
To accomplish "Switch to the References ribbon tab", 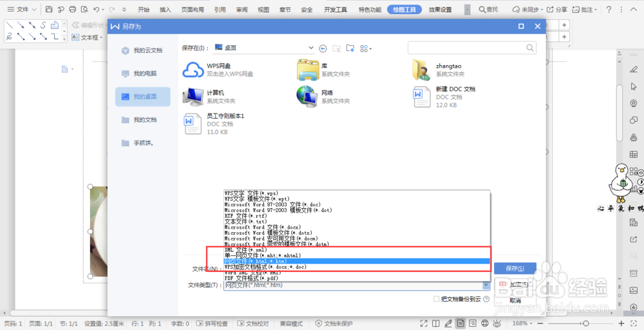I will (x=220, y=10).
